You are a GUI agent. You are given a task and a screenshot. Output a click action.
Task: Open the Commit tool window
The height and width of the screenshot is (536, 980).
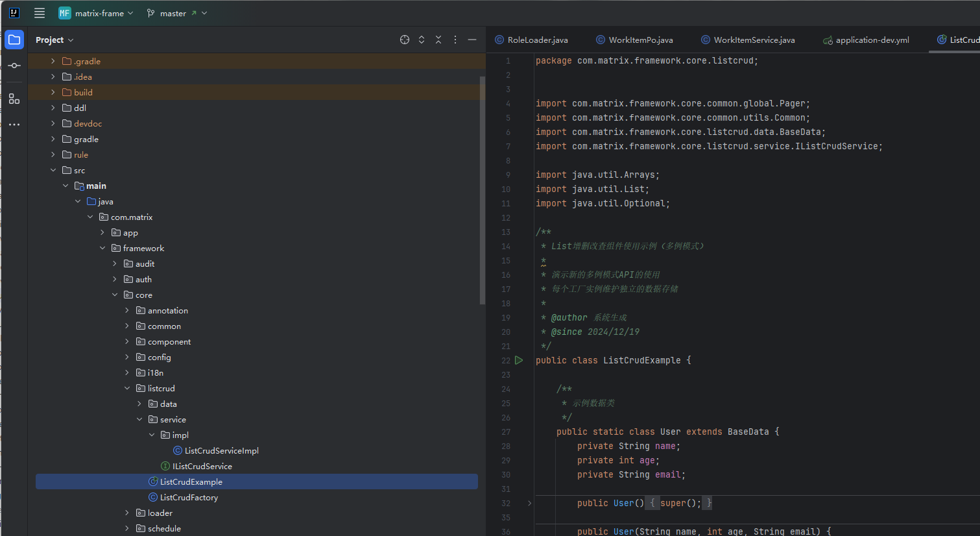[14, 65]
